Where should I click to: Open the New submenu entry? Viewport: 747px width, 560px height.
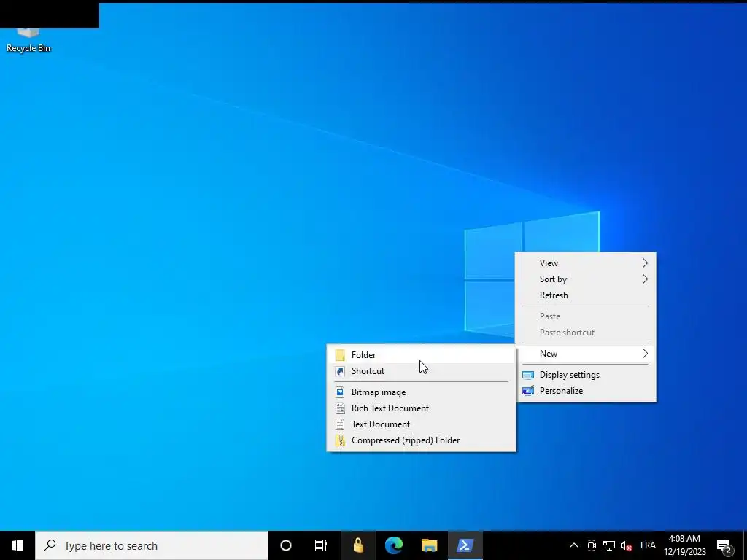coord(586,354)
